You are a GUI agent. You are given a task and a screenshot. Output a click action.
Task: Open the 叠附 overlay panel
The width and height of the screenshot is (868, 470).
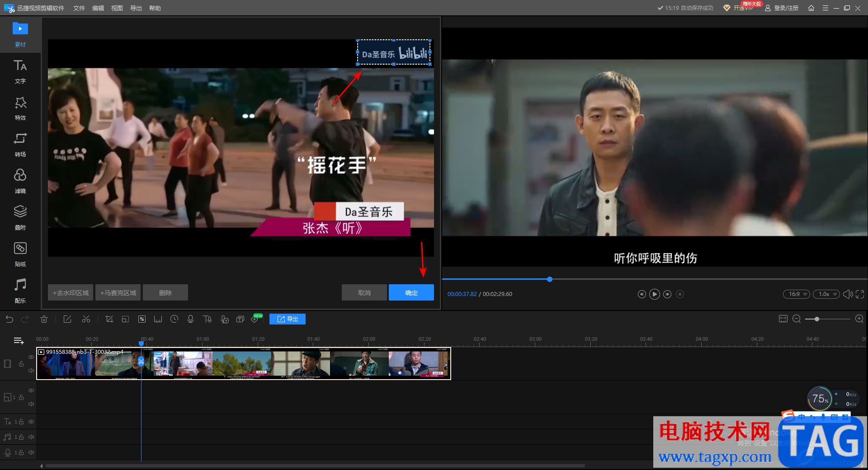click(x=20, y=218)
